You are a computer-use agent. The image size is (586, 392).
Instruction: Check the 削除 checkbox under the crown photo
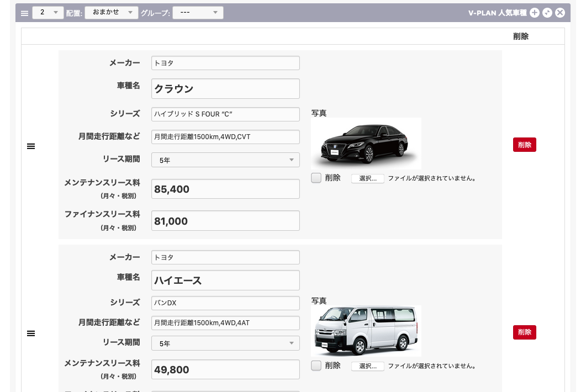click(316, 178)
